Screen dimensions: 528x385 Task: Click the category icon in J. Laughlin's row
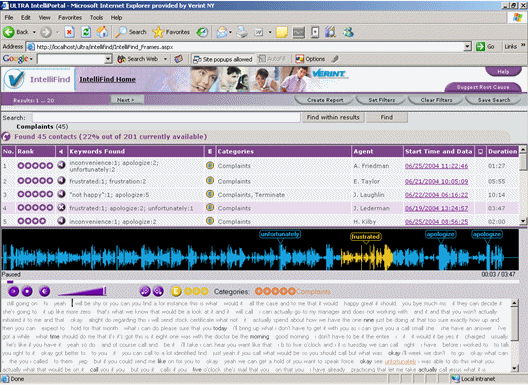click(x=210, y=194)
